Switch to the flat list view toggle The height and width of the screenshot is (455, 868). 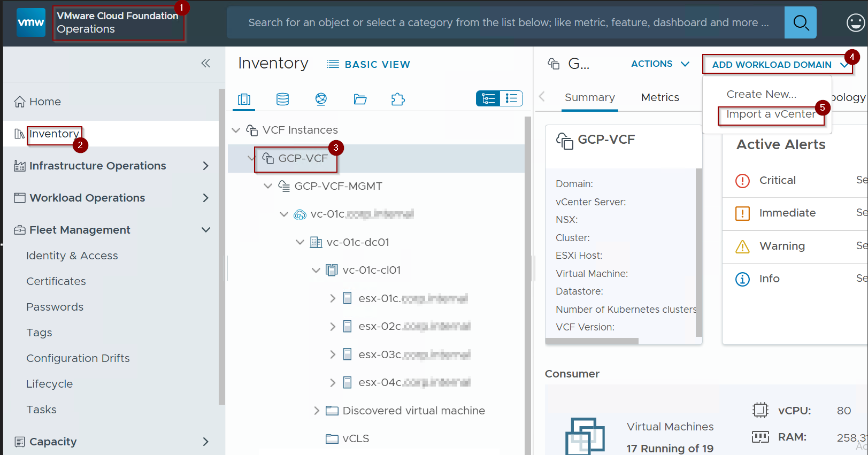(x=511, y=98)
